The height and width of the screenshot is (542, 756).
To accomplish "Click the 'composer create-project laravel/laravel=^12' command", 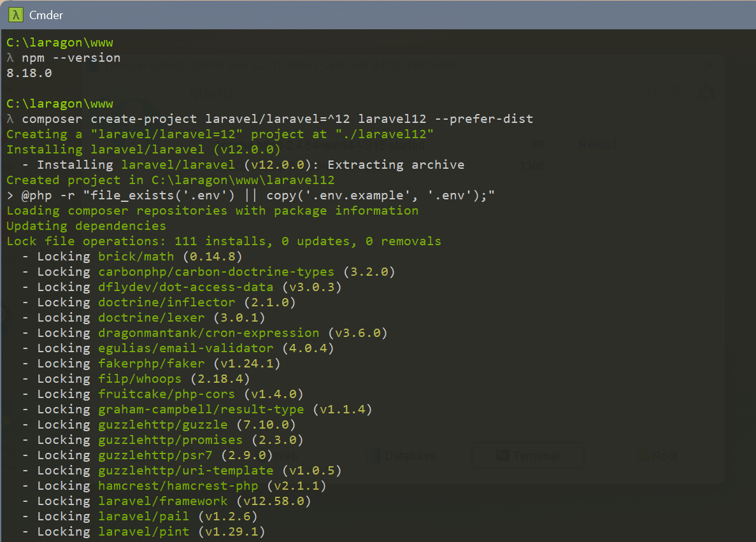I will 270,119.
